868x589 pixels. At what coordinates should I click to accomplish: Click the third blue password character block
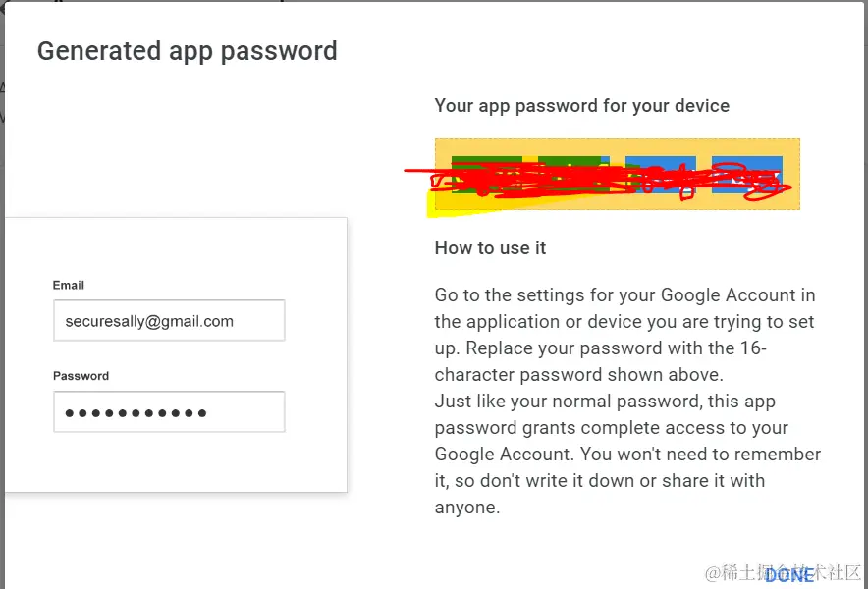(x=661, y=174)
